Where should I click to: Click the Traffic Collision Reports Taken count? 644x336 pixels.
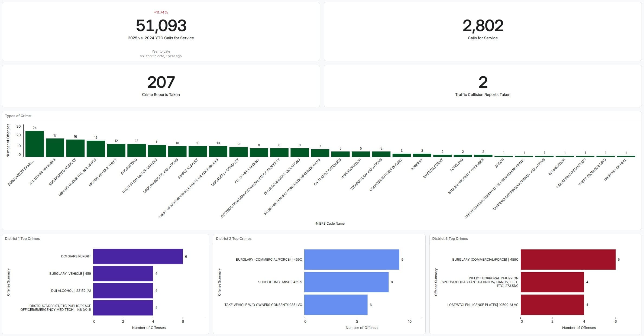(483, 82)
